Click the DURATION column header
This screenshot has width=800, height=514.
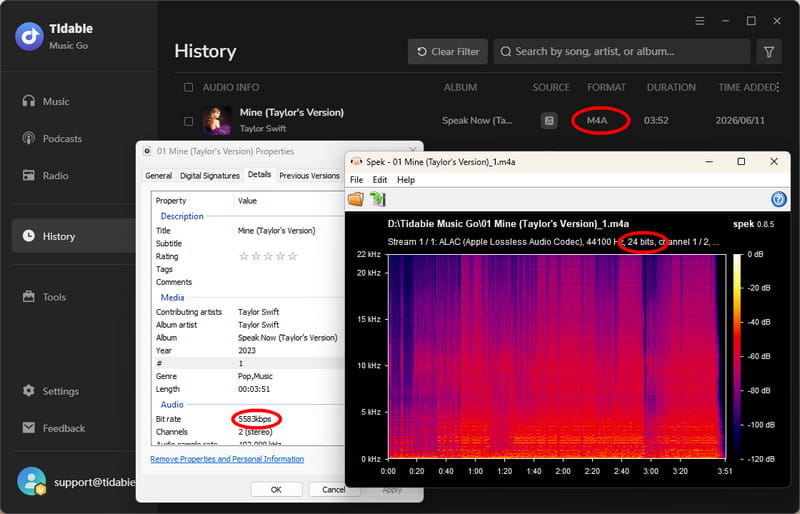pyautogui.click(x=671, y=87)
